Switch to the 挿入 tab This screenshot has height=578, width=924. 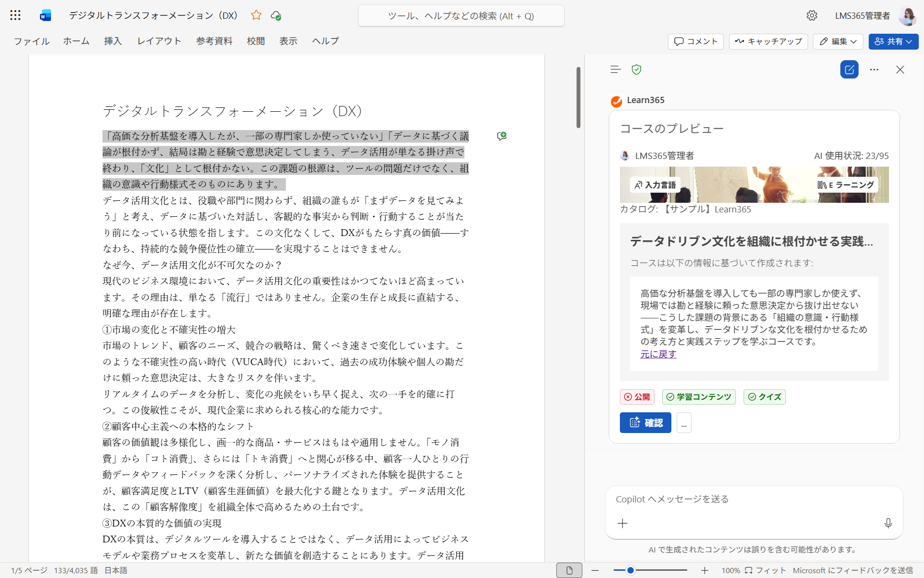point(113,41)
